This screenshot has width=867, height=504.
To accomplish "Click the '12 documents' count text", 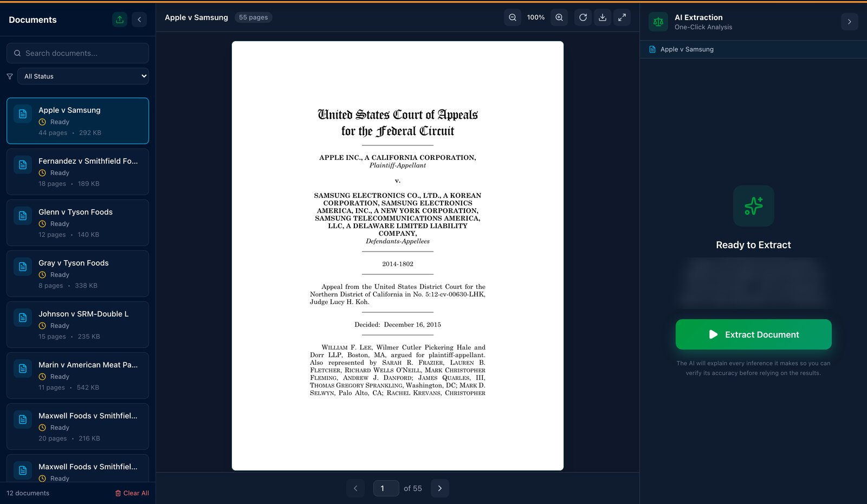I will 28,493.
